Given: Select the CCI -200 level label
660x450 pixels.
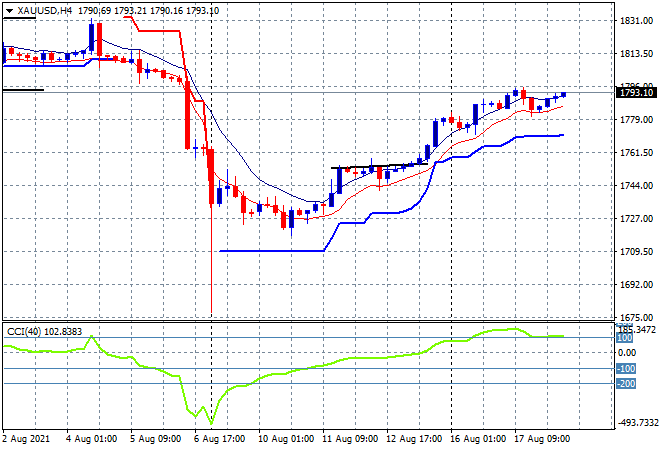Looking at the screenshot, I should pyautogui.click(x=626, y=383).
